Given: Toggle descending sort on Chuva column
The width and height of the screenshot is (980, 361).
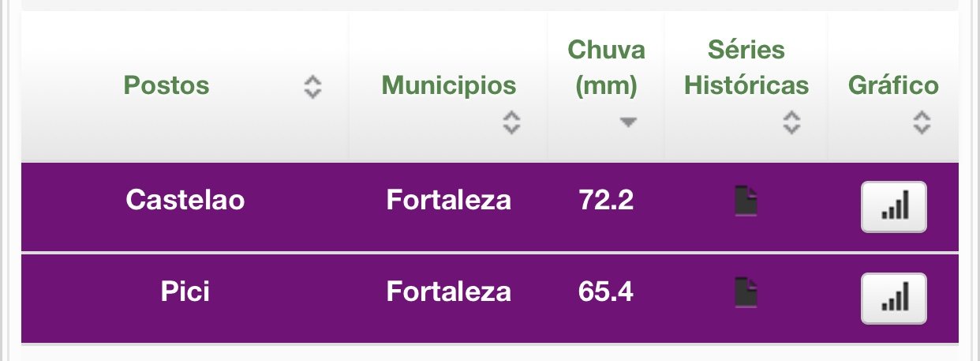Looking at the screenshot, I should click(627, 122).
